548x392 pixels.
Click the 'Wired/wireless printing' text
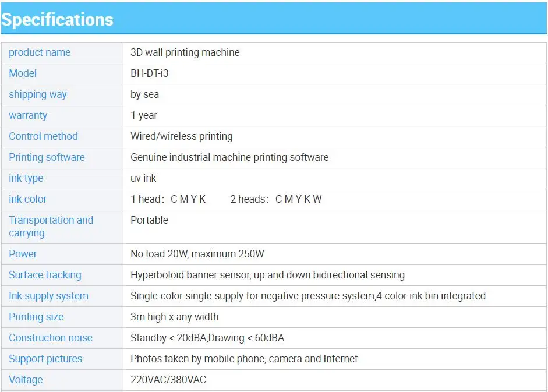point(181,136)
